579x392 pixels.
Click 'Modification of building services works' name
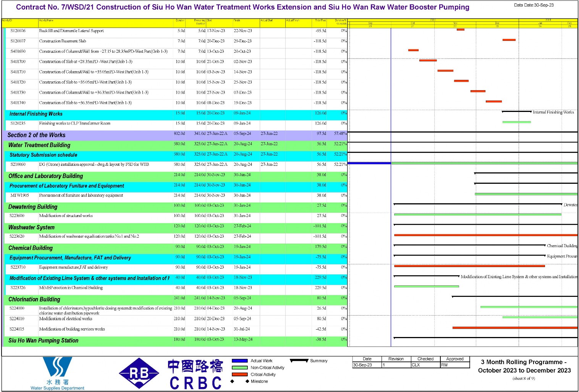coord(72,329)
